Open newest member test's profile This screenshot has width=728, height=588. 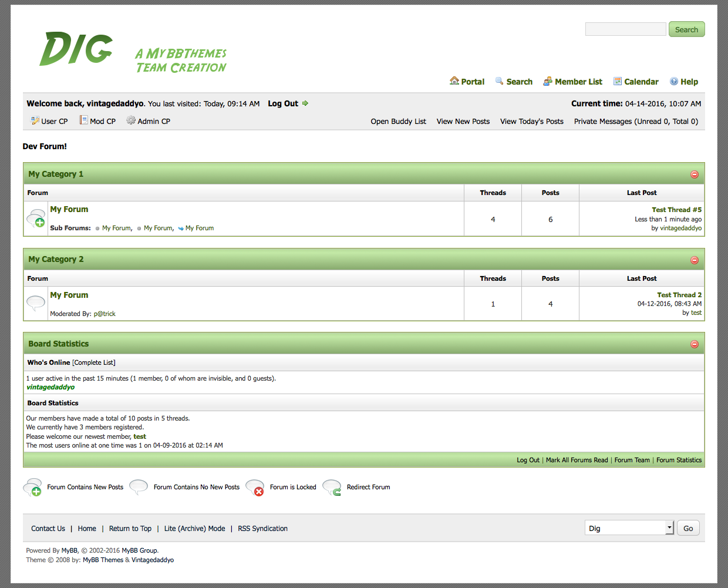(x=140, y=436)
